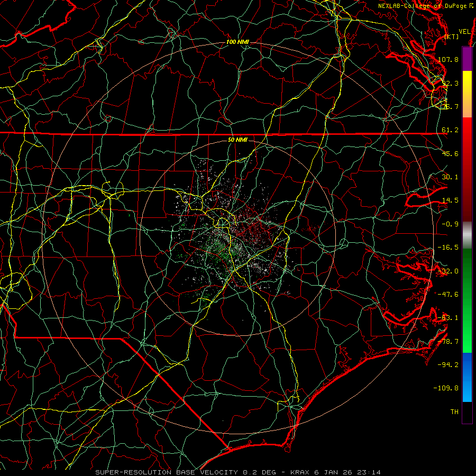Image resolution: width=476 pixels, height=476 pixels.
Task: Select the -32.0 velocity scale value
Action: (x=448, y=271)
